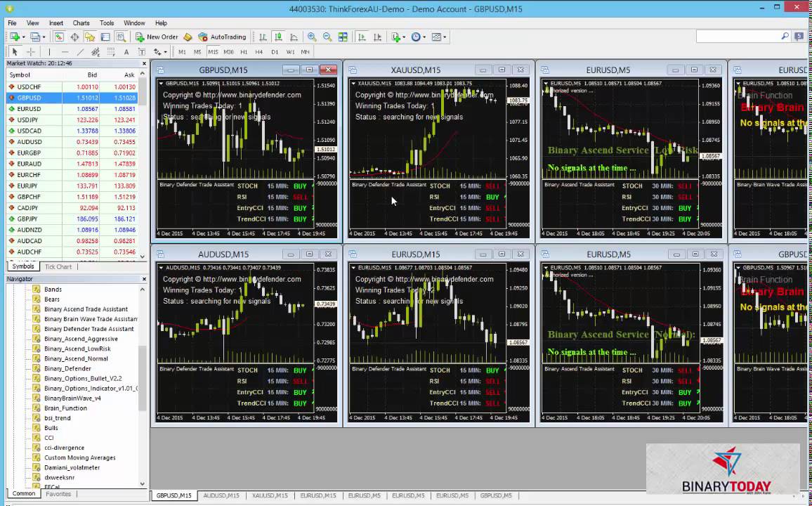The width and height of the screenshot is (812, 506).
Task: Open the Charts menu
Action: click(81, 22)
